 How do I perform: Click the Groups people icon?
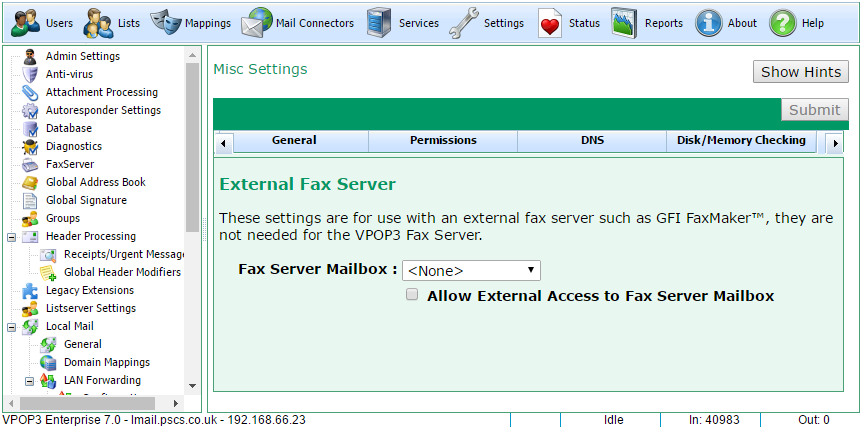point(30,218)
